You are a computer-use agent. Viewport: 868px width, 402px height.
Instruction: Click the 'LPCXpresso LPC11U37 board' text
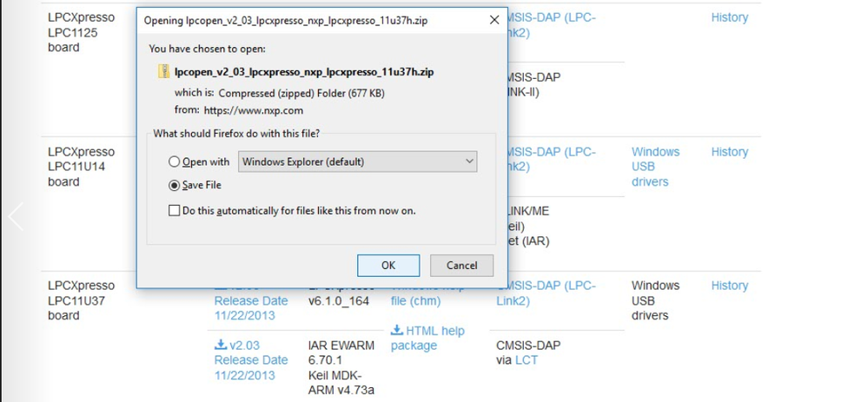tap(82, 300)
